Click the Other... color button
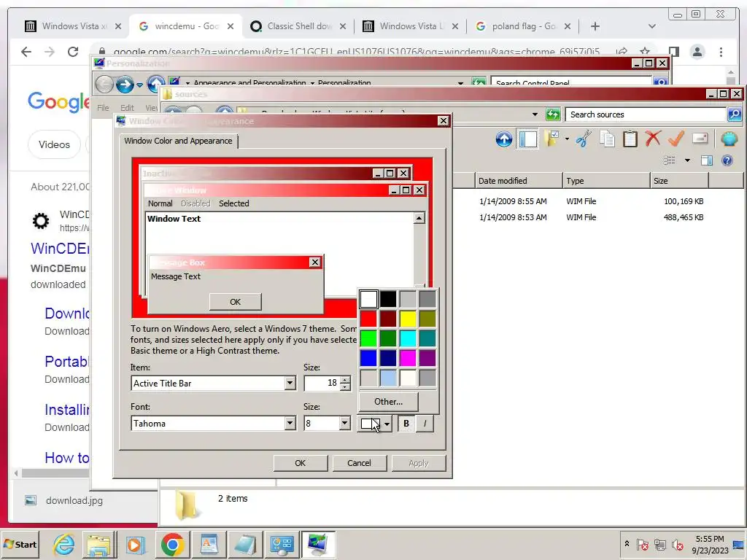This screenshot has height=560, width=747. tap(388, 402)
